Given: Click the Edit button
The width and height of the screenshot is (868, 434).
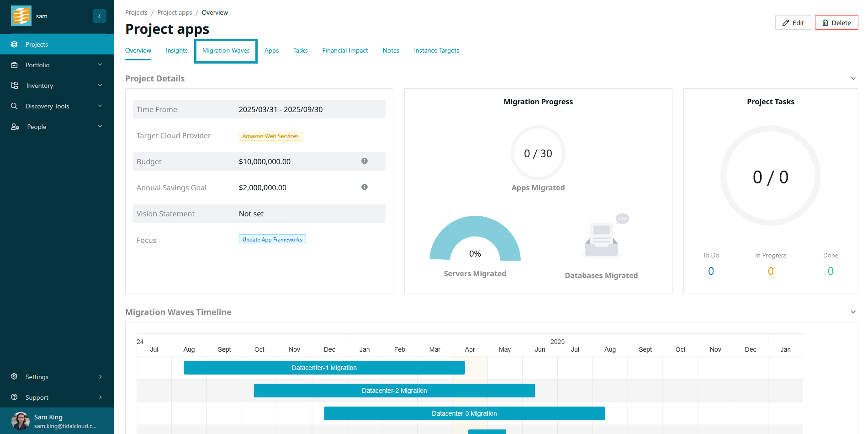Looking at the screenshot, I should tap(793, 23).
